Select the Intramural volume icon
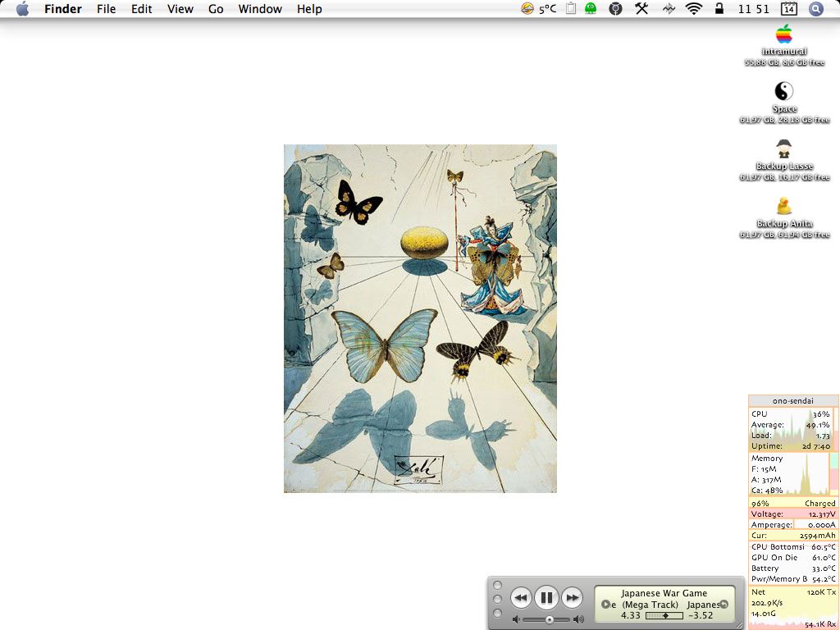 click(783, 34)
